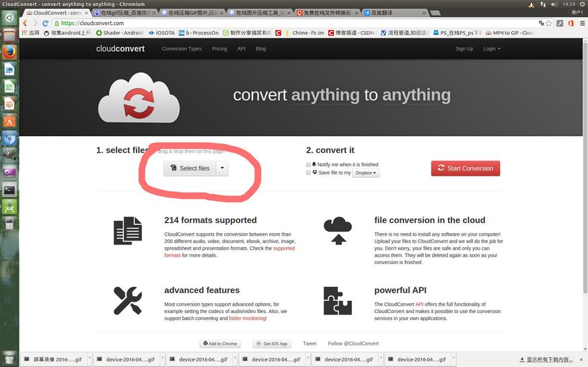Open the Dropbox storage dropdown
Viewport: 588px width, 367px height.
coord(365,173)
